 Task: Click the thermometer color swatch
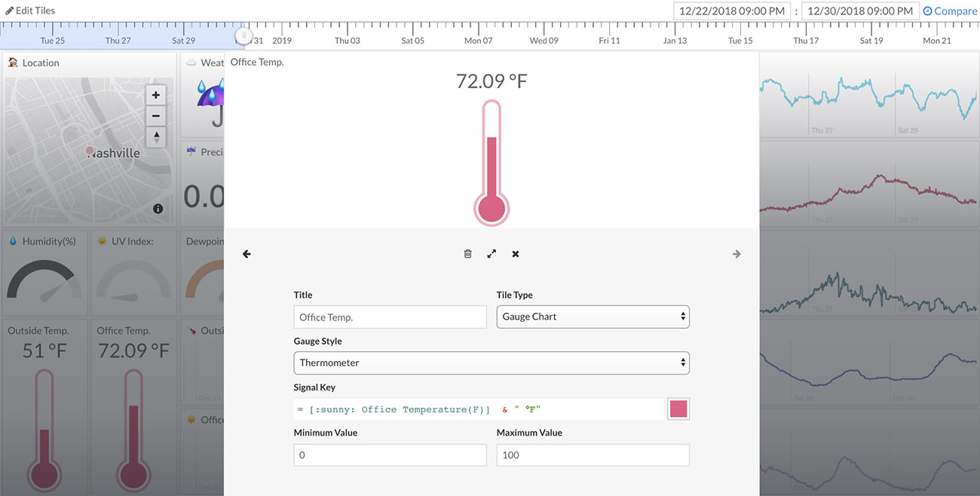click(678, 409)
